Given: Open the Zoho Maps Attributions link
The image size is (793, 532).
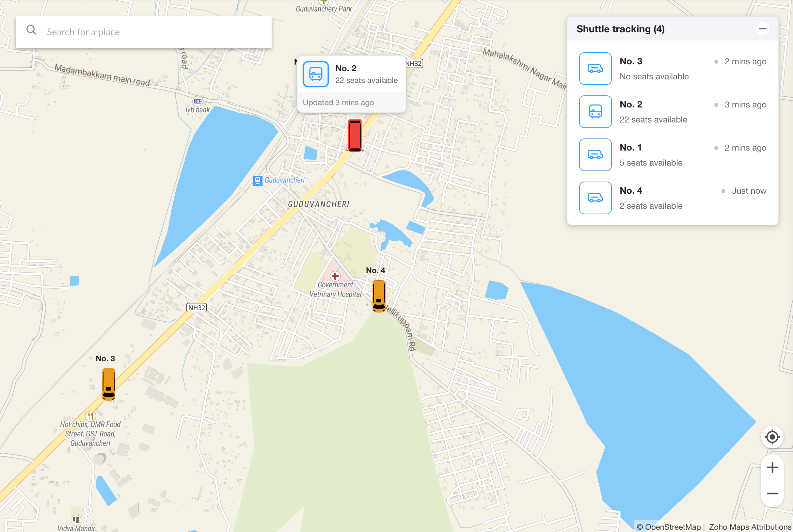Looking at the screenshot, I should (x=750, y=526).
